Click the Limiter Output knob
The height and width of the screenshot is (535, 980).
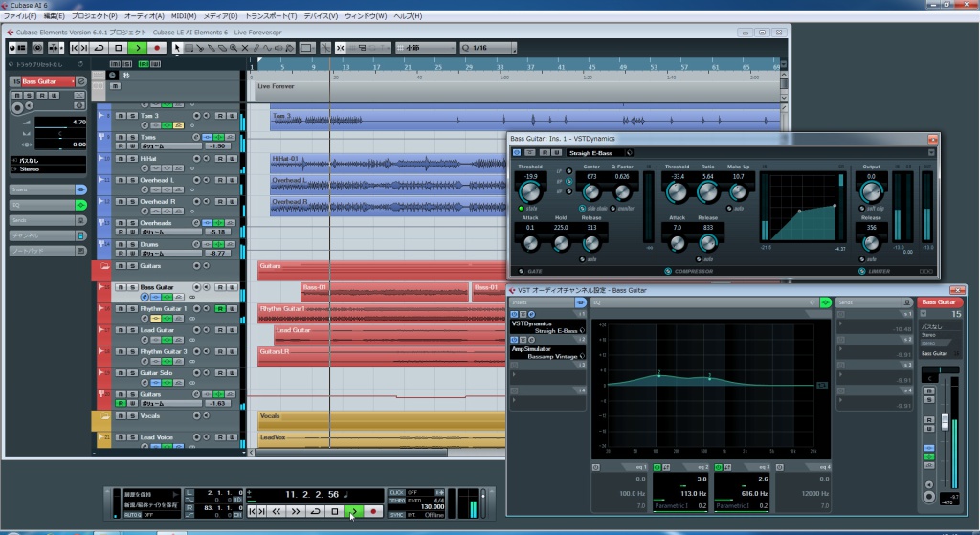pyautogui.click(x=871, y=191)
